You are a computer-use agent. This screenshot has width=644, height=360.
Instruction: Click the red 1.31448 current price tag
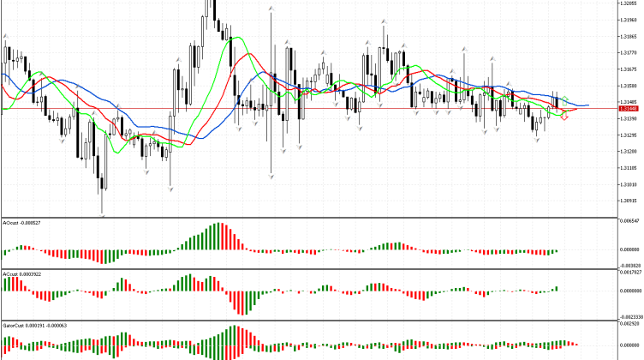[630, 109]
